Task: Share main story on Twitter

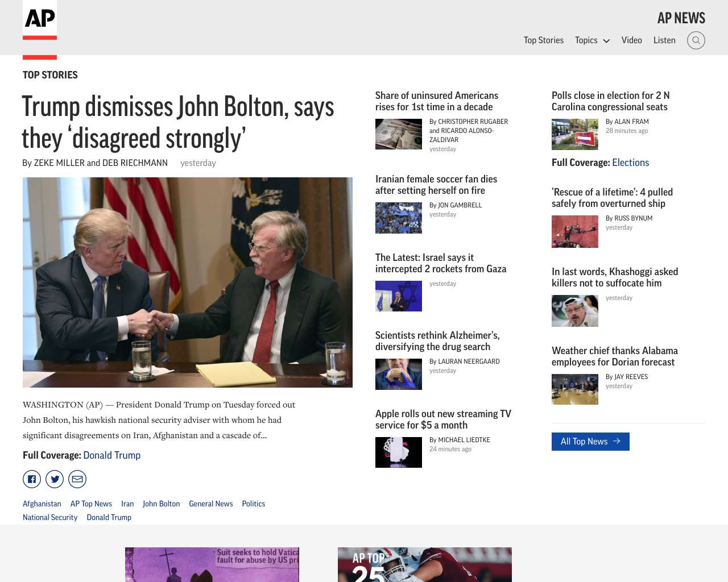Action: tap(55, 479)
